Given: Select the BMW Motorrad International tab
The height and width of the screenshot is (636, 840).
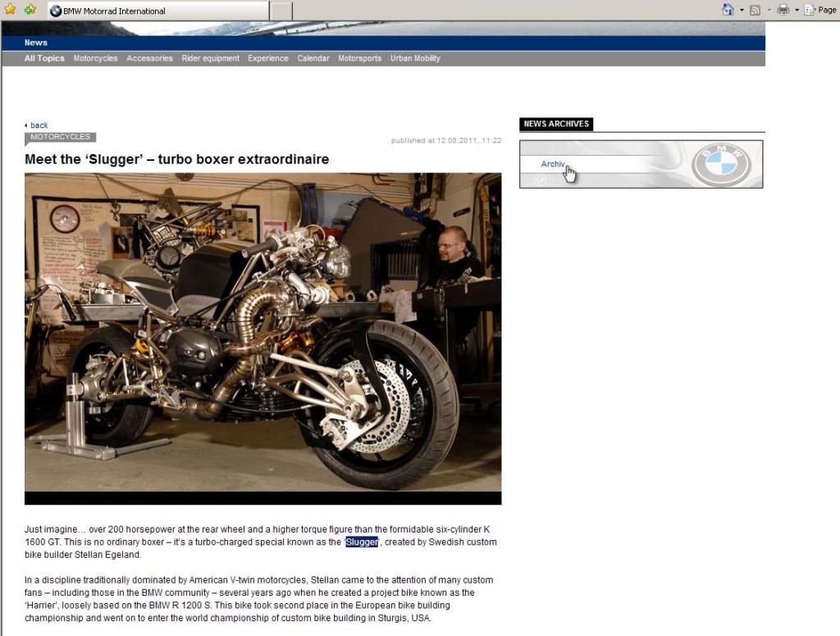Looking at the screenshot, I should coord(158,11).
